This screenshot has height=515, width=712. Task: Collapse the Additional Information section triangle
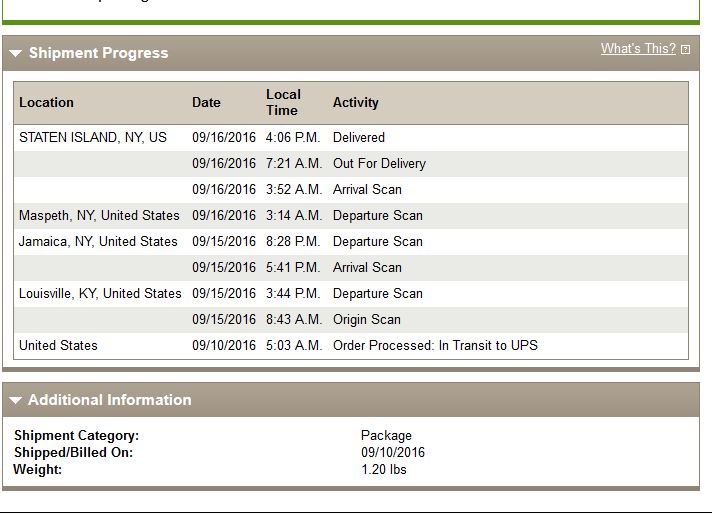coord(15,400)
